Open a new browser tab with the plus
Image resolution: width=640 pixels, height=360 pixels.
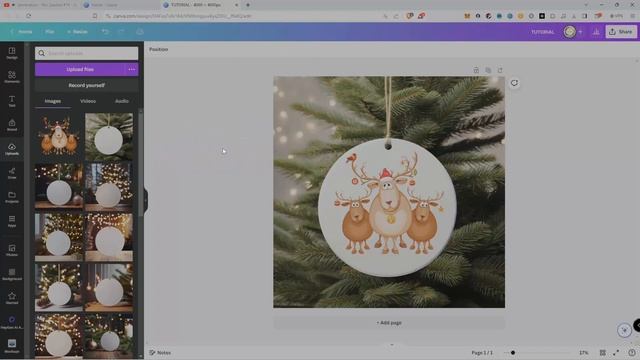tap(248, 5)
